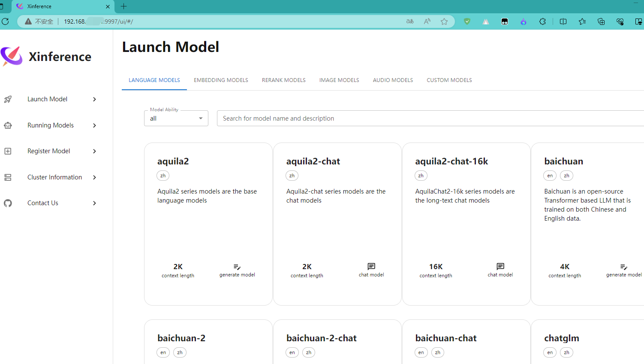Open the Model Ability dropdown

pos(176,118)
